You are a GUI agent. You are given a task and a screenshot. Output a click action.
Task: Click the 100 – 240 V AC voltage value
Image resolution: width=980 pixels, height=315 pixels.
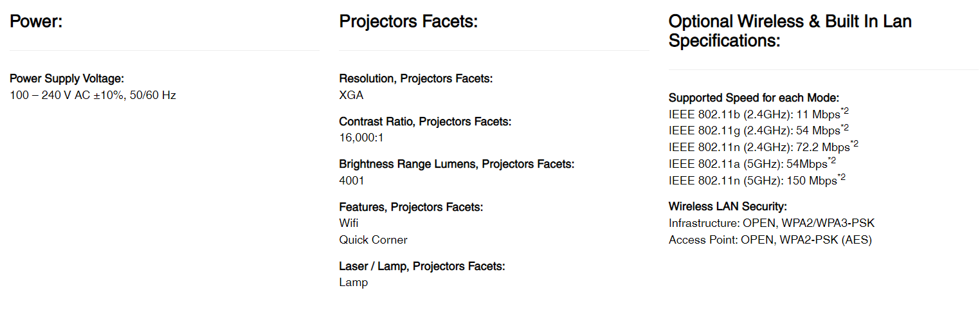coord(93,95)
